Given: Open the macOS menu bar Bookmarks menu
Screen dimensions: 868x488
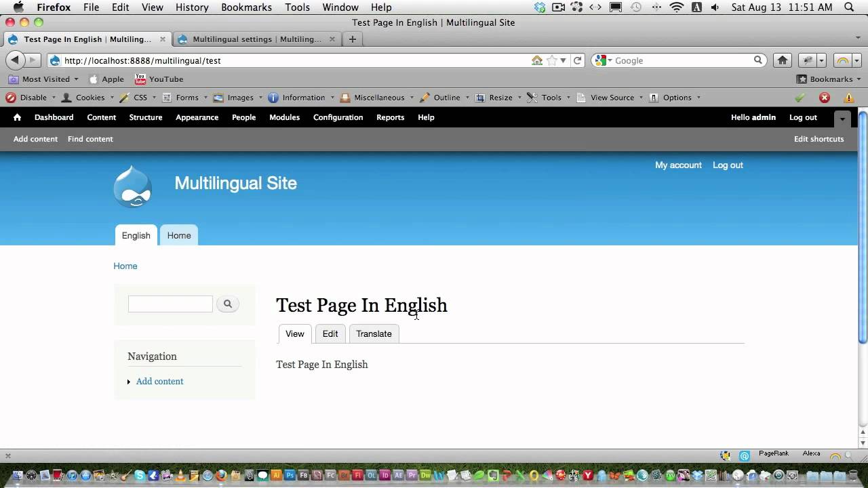Looking at the screenshot, I should tap(247, 7).
